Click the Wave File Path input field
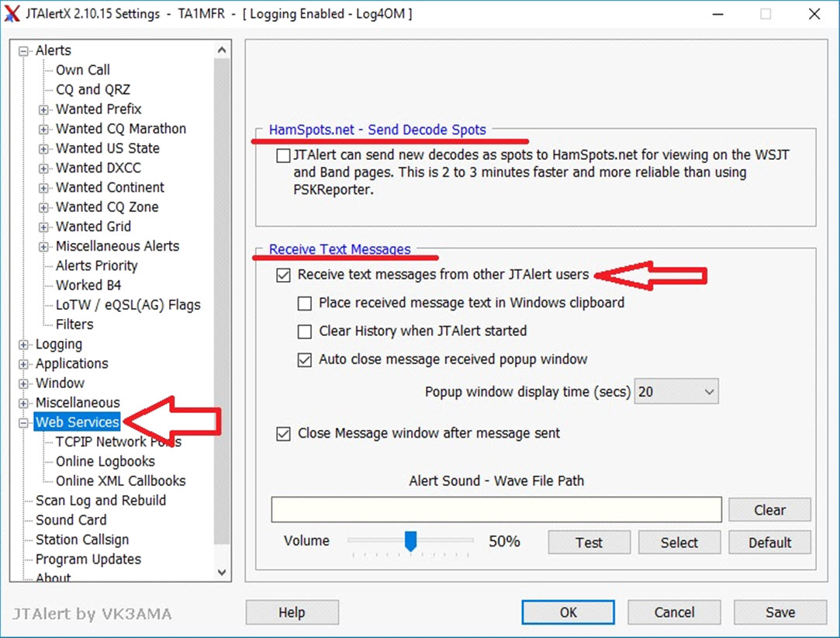The image size is (840, 638). [x=496, y=509]
